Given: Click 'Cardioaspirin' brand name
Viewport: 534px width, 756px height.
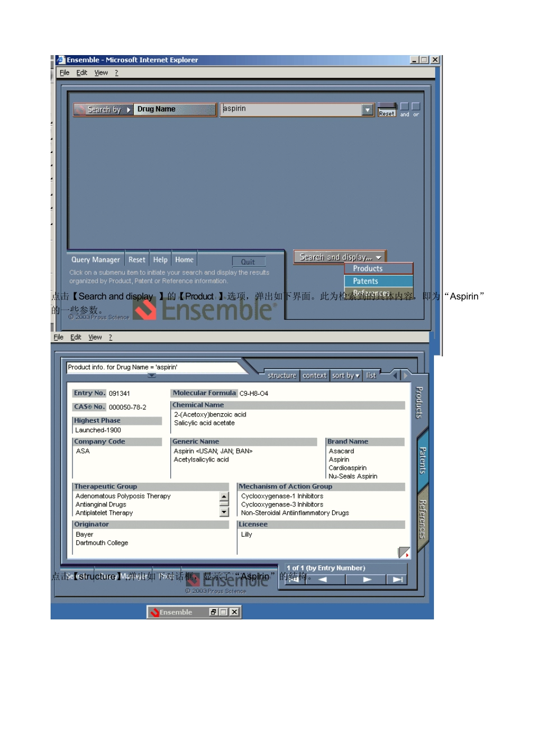Looking at the screenshot, I should (347, 468).
